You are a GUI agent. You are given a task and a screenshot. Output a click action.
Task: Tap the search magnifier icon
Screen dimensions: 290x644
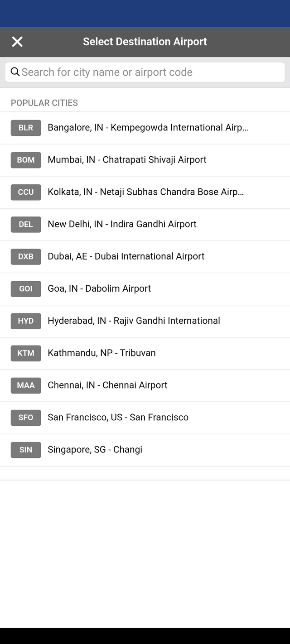point(15,72)
